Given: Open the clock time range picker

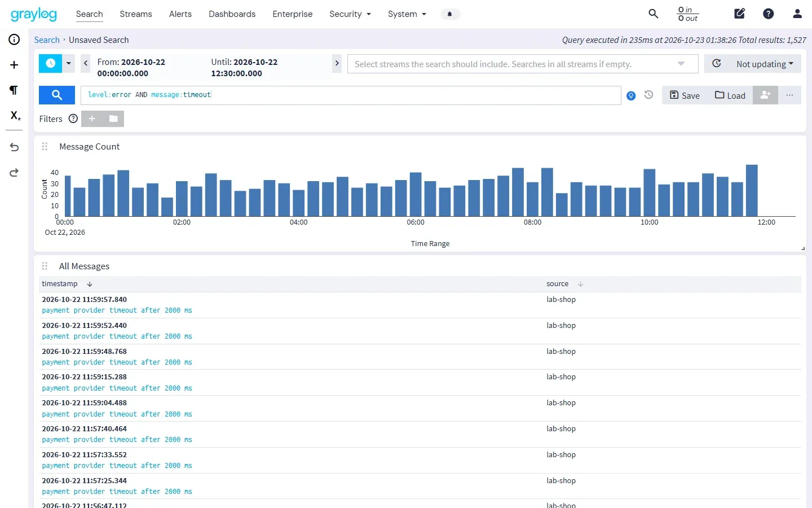Looking at the screenshot, I should (50, 63).
